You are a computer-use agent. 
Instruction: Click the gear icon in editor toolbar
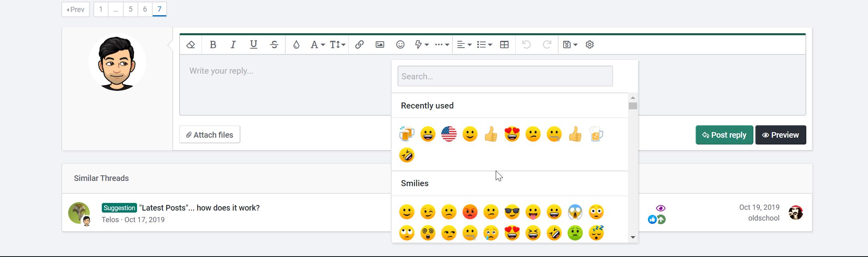click(589, 44)
